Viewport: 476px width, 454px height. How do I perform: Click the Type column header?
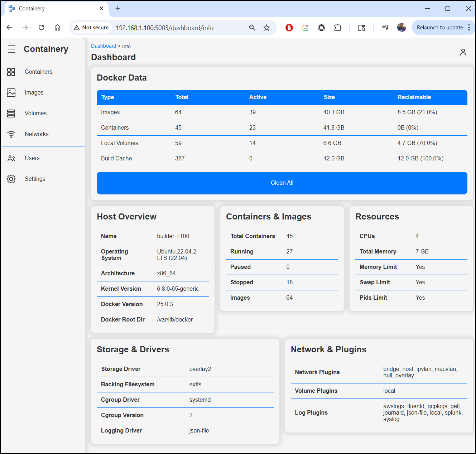(107, 97)
